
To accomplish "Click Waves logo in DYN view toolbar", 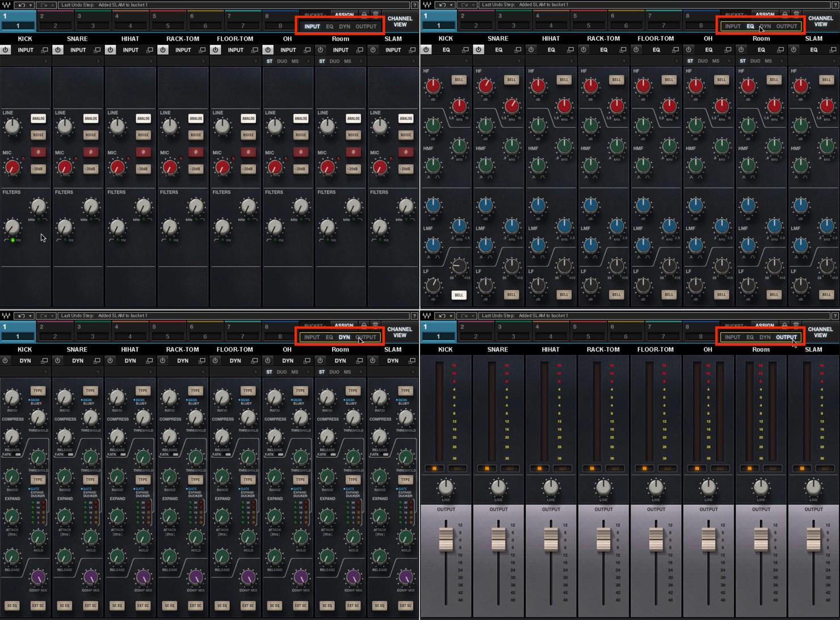I will click(6, 316).
